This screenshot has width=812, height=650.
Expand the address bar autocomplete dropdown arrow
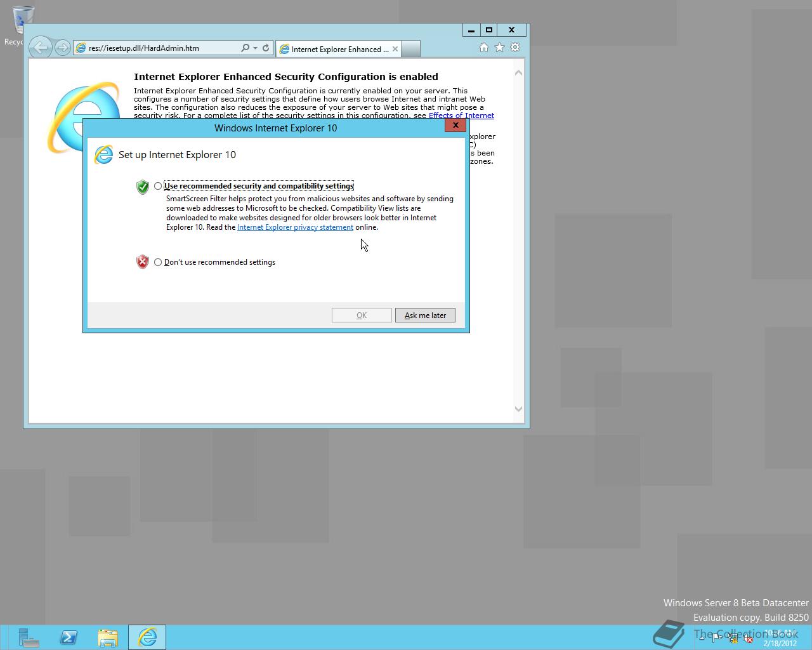255,48
